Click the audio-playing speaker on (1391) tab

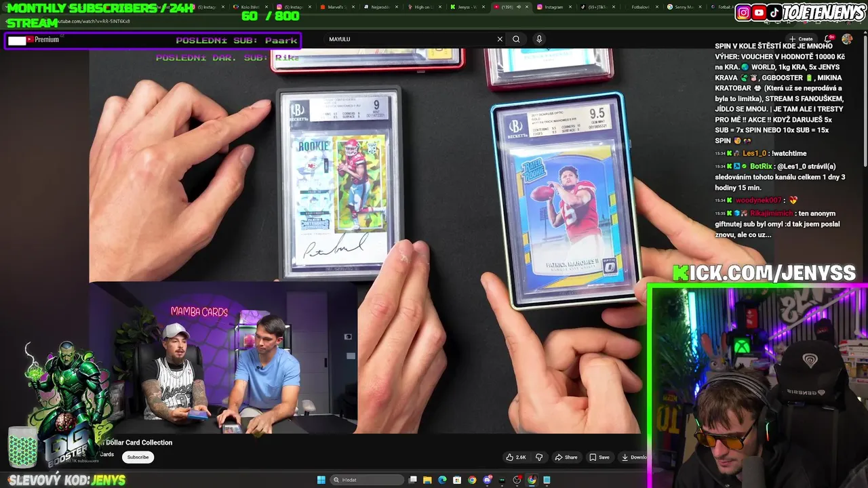point(519,7)
